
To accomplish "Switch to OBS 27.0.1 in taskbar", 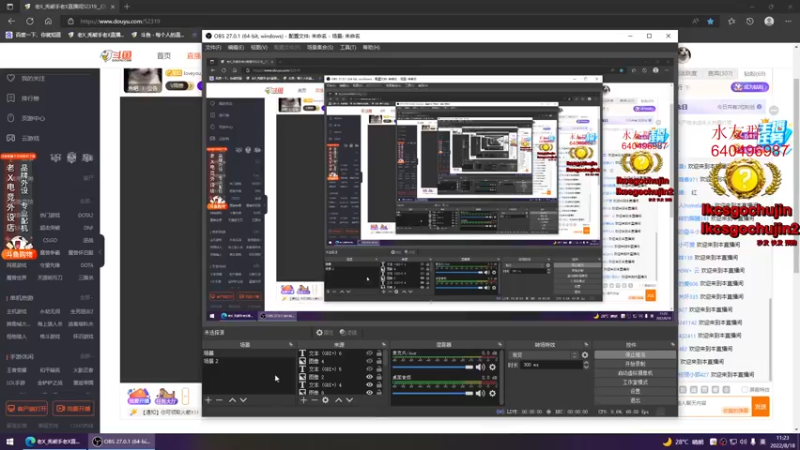I will coord(122,442).
